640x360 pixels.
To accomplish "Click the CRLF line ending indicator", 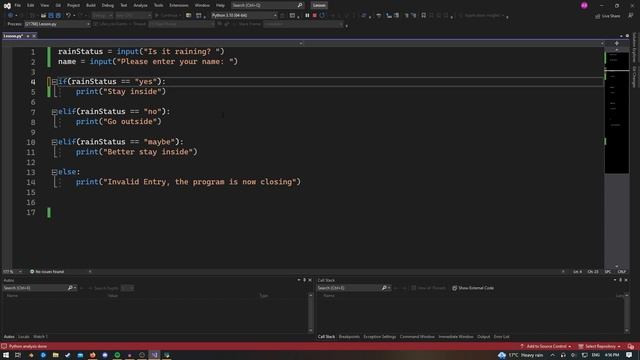I will [x=622, y=271].
